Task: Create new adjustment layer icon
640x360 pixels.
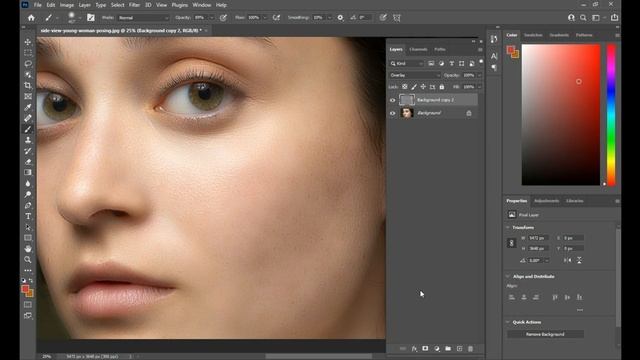Action: point(437,349)
